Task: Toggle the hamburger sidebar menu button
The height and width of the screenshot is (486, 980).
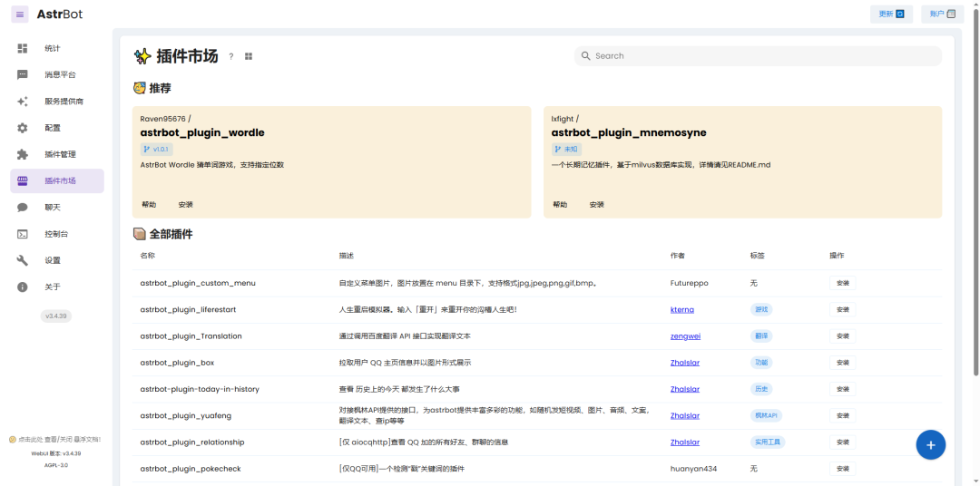Action: tap(20, 15)
